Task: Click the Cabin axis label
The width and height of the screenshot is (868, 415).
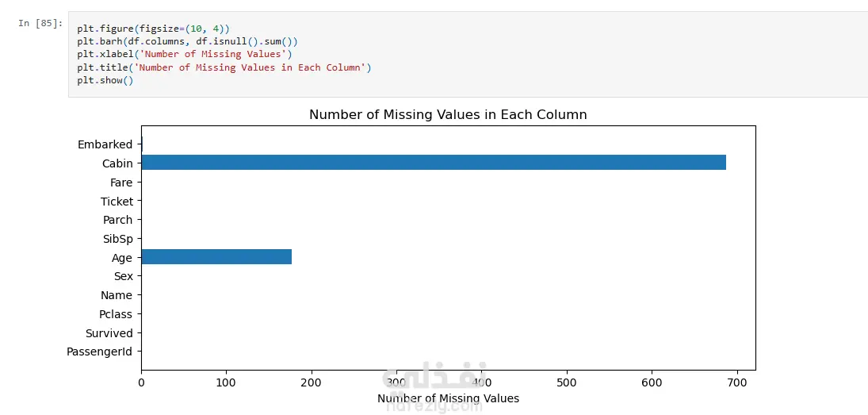Action: (x=117, y=163)
